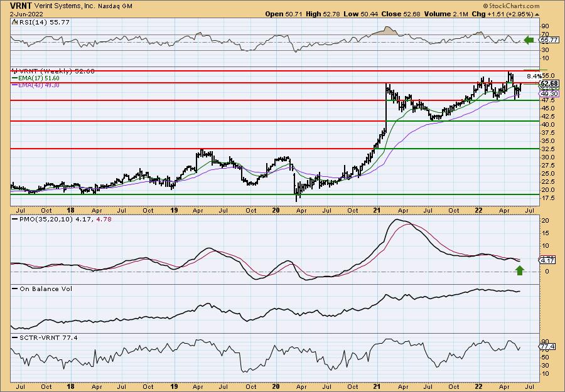Click the SCTR-VRNT 77.4 indicator label
This screenshot has height=392, width=565.
48,337
